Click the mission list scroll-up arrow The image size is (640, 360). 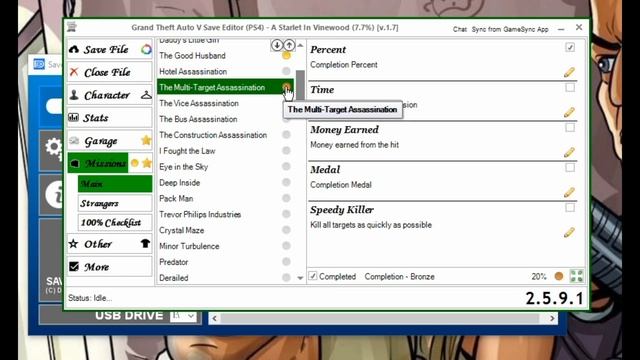pos(300,45)
